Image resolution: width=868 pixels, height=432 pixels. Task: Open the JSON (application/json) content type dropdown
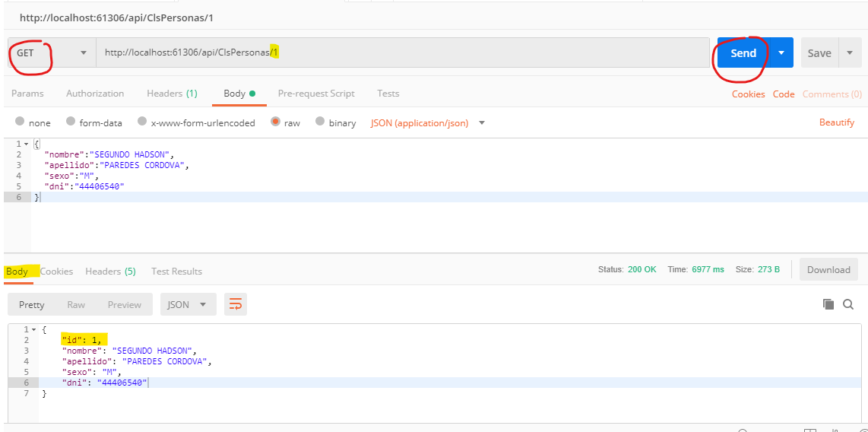click(427, 123)
